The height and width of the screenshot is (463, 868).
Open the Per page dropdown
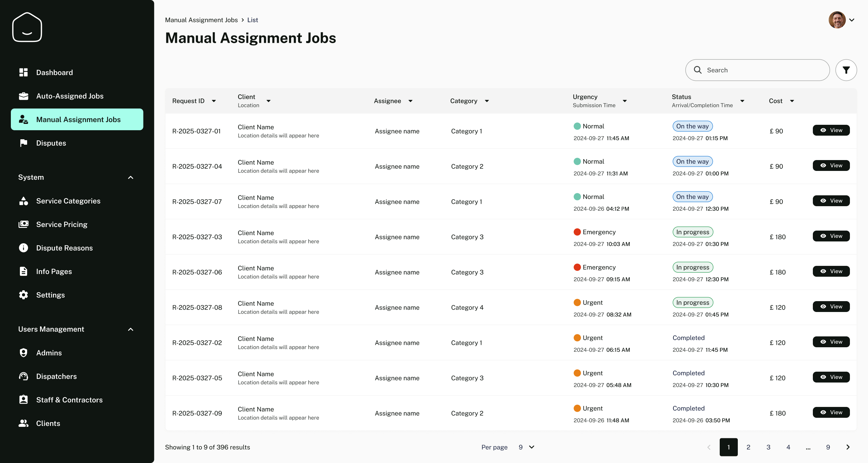click(x=526, y=447)
